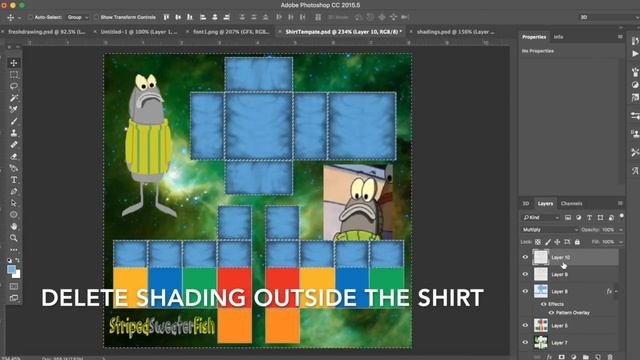This screenshot has height=360, width=640.
Task: Toggle lock all padlock icon
Action: click(577, 242)
